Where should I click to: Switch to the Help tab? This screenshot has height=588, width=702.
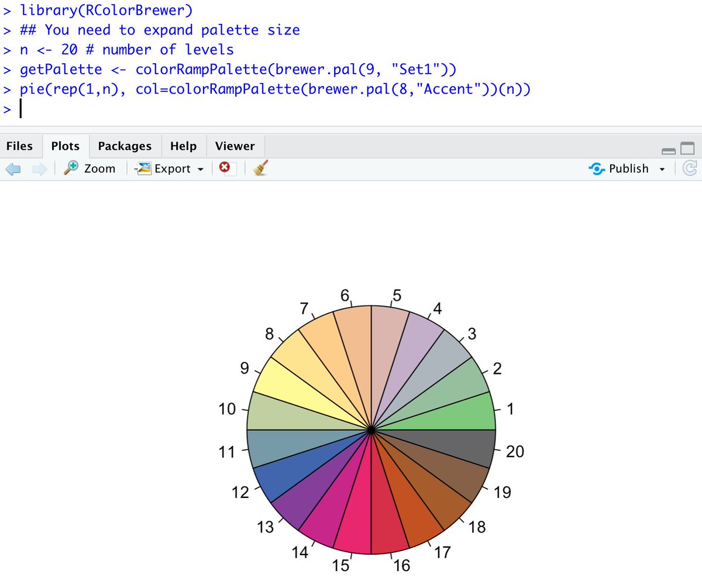(x=183, y=146)
